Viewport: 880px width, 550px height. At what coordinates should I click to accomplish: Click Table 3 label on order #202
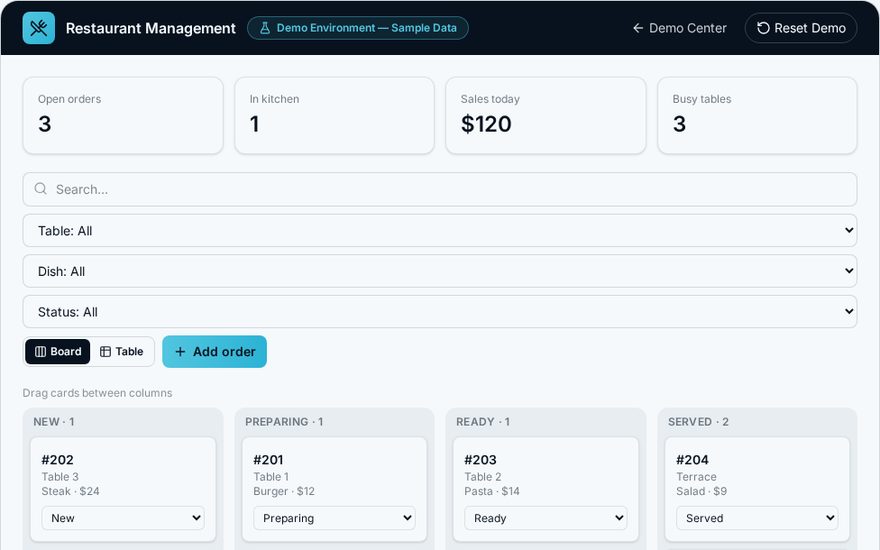click(60, 476)
